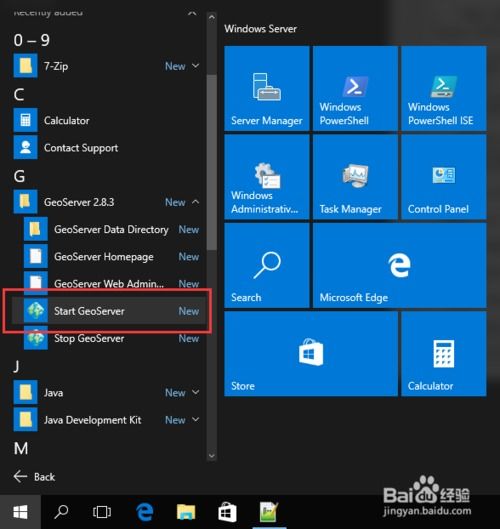Click the letter C section header
The height and width of the screenshot is (529, 500).
[x=19, y=94]
